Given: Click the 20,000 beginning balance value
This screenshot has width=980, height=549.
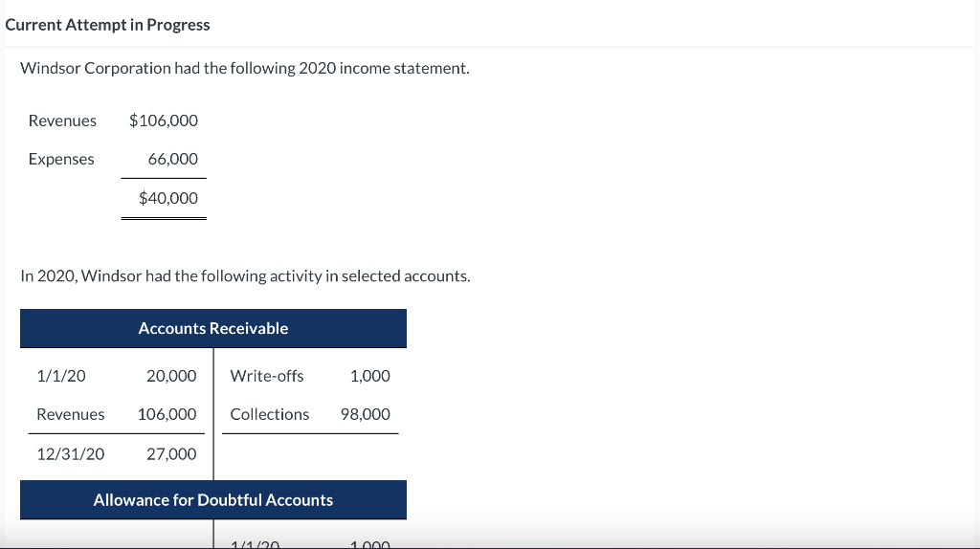Looking at the screenshot, I should click(171, 376).
